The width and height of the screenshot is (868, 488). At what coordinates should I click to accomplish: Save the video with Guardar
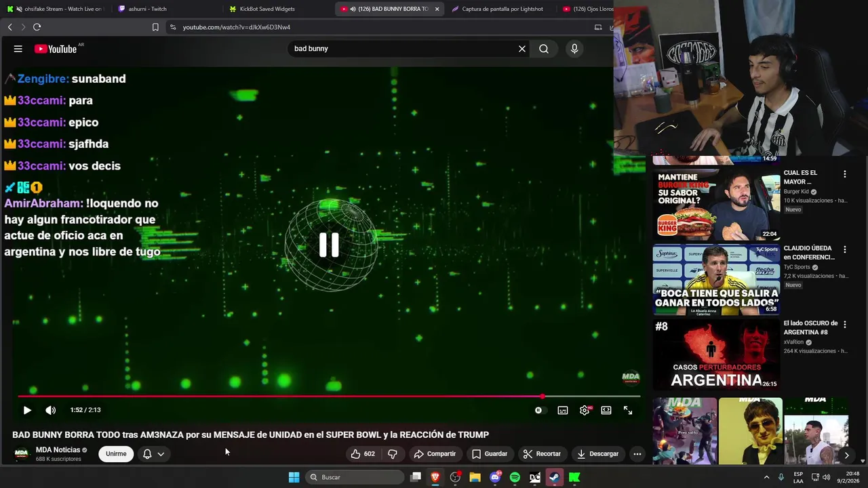[x=490, y=454]
